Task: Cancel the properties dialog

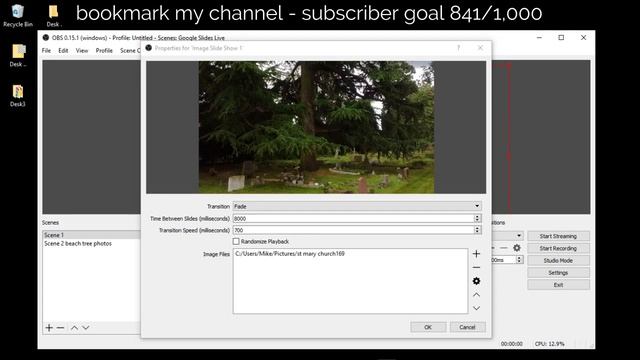Action: pos(467,327)
